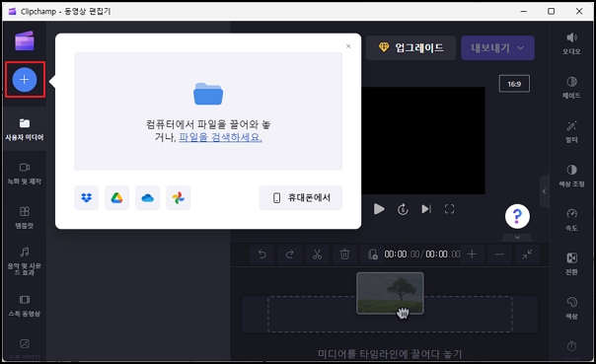The height and width of the screenshot is (364, 596).
Task: Click the blue folder icon in drop area
Action: click(x=208, y=94)
